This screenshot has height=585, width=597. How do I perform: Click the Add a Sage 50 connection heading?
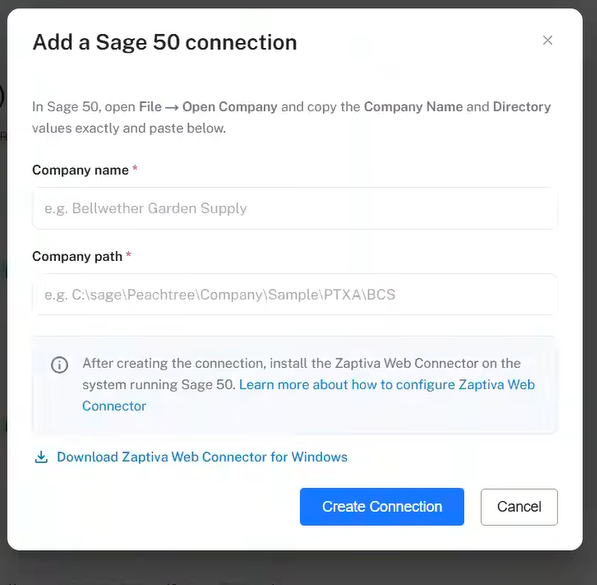pos(165,42)
